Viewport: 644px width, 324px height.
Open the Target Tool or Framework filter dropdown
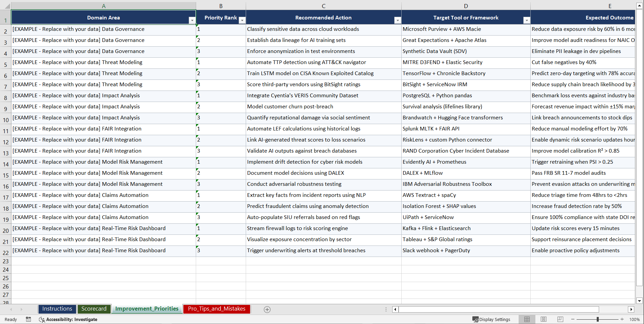tap(527, 20)
